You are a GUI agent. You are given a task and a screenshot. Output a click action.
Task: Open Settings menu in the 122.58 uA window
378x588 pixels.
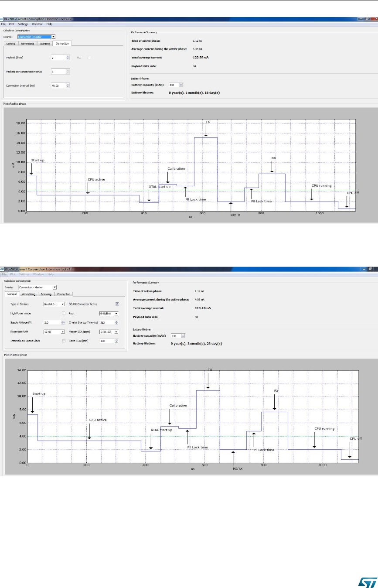(23, 24)
